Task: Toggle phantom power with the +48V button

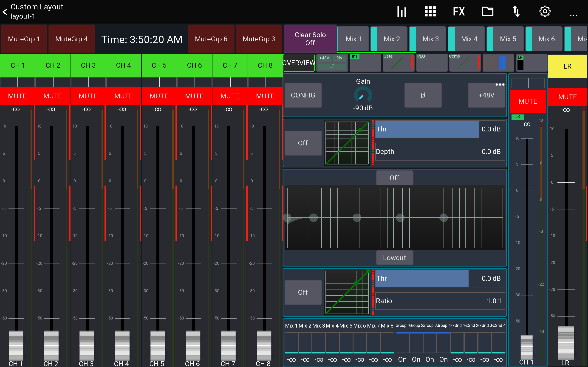Action: 486,95
